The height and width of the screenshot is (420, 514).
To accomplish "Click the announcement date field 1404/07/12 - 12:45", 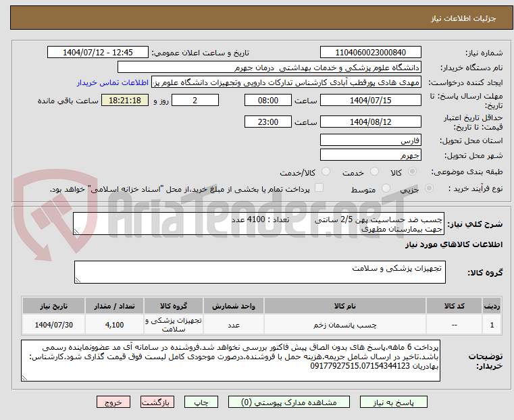I will pyautogui.click(x=98, y=53).
